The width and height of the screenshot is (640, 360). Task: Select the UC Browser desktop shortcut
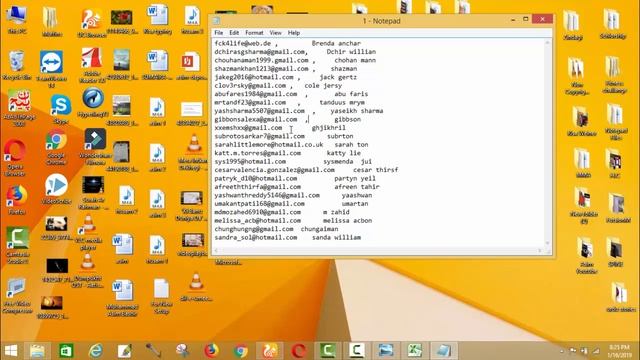[x=91, y=23]
